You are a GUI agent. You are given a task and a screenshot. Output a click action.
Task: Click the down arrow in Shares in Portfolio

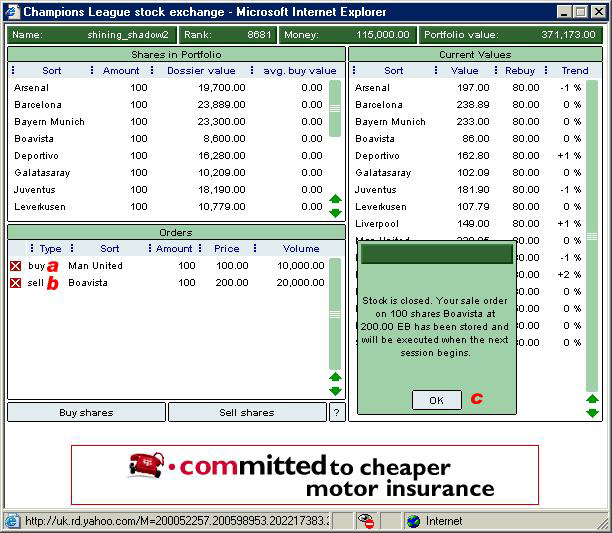[335, 213]
